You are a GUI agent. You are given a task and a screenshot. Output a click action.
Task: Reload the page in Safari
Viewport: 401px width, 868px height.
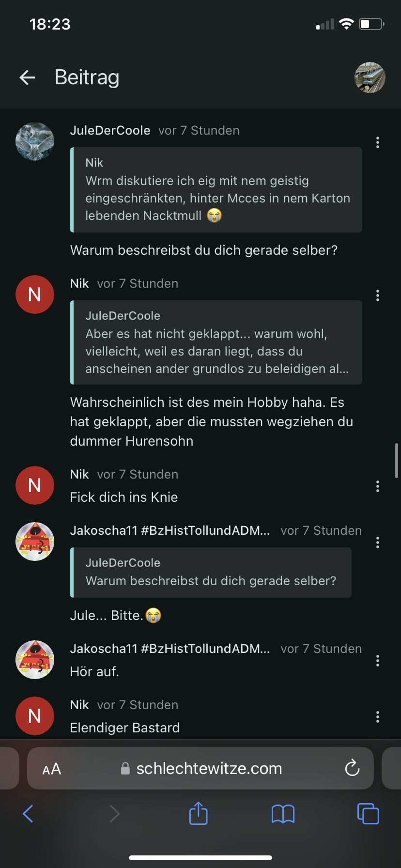click(352, 768)
